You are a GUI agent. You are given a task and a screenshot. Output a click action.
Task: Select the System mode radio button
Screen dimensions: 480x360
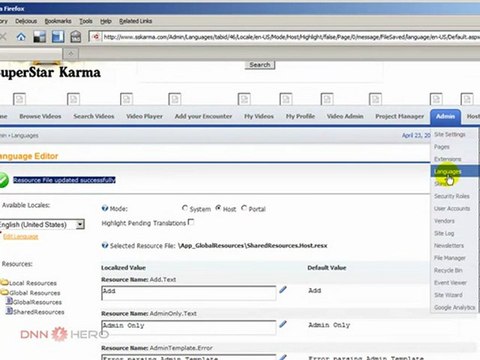[x=185, y=208]
